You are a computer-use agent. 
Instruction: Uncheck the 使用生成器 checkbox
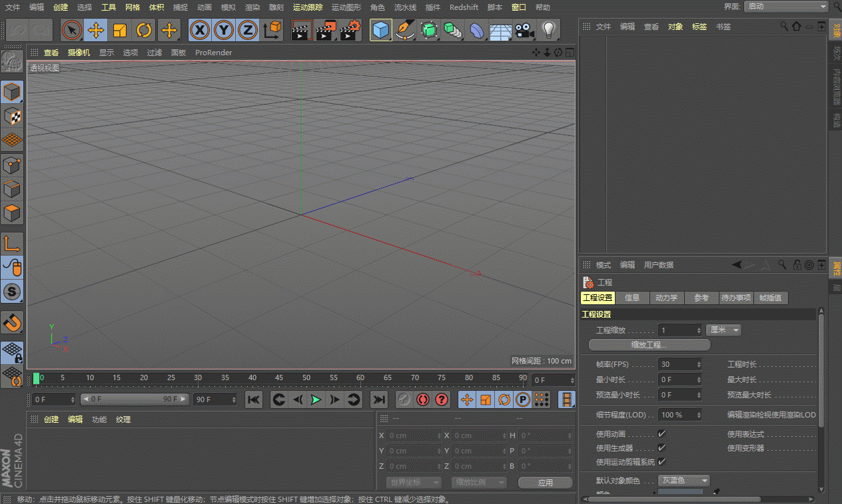click(x=661, y=448)
